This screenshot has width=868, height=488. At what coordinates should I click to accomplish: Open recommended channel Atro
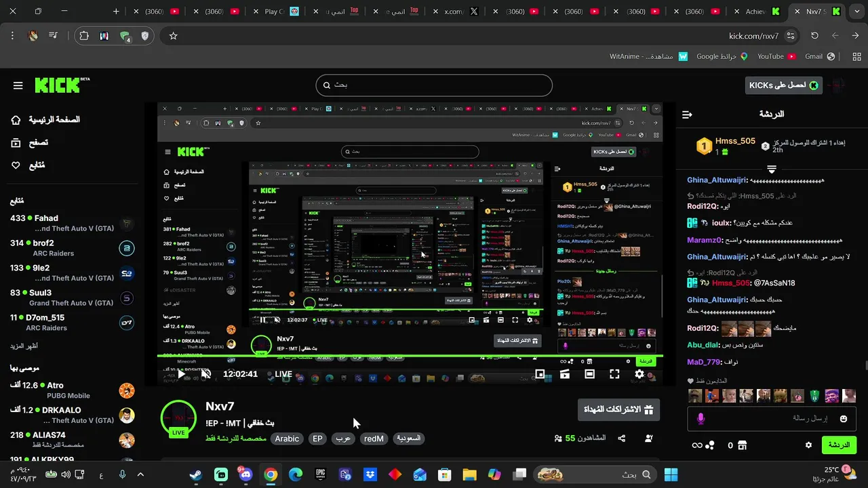tap(71, 390)
